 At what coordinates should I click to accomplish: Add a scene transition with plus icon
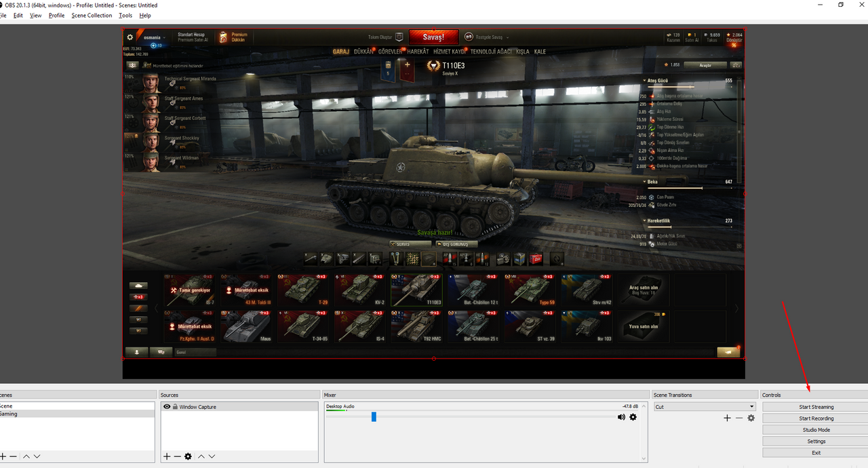point(728,418)
